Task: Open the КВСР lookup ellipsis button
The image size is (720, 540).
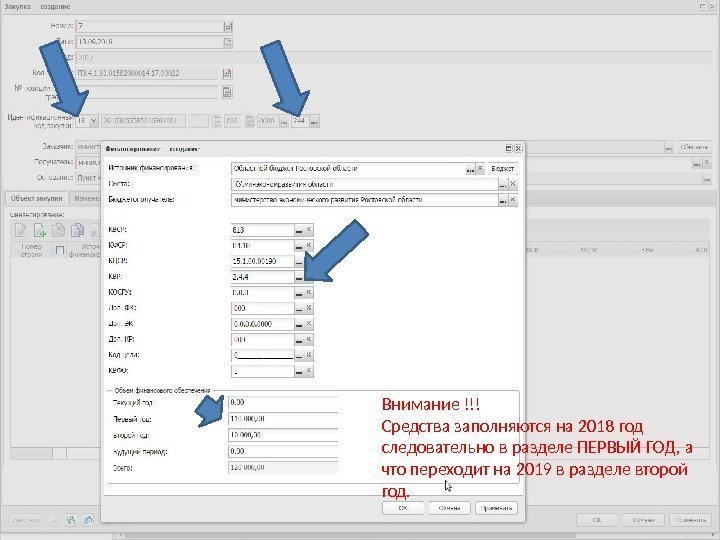Action: [299, 230]
